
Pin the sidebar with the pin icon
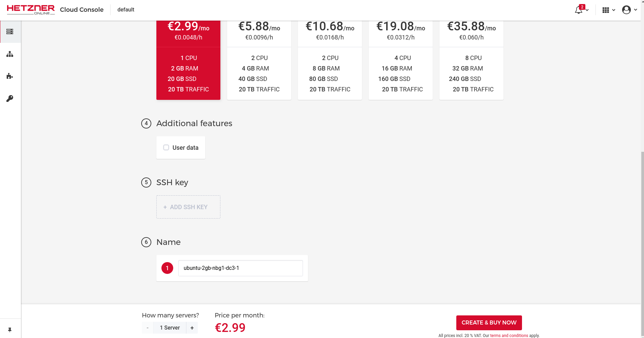pyautogui.click(x=10, y=330)
